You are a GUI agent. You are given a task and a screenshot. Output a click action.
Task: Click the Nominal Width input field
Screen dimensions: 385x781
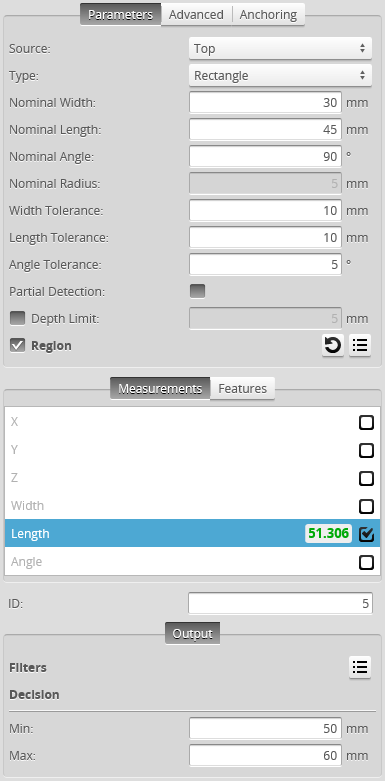coord(265,103)
